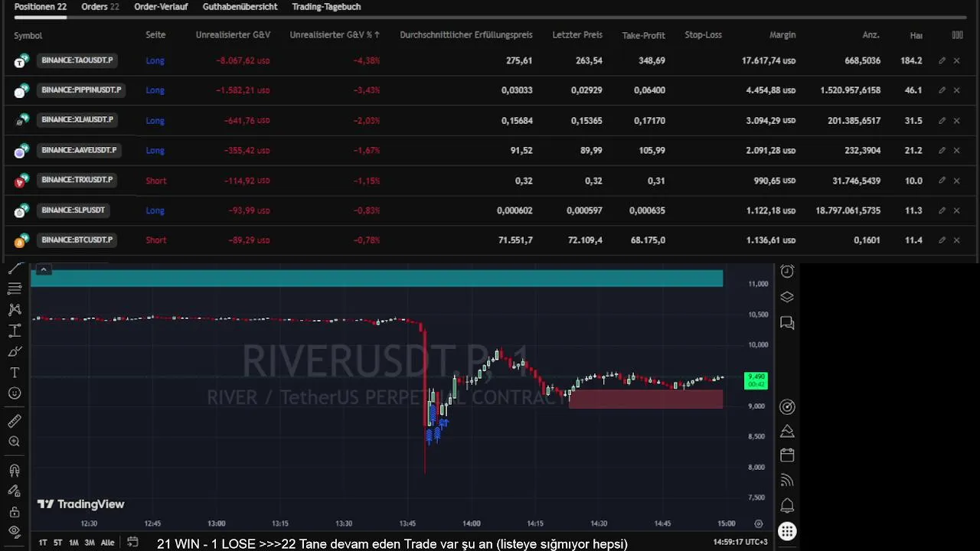
Task: Set the chart range to 1M
Action: click(x=74, y=543)
